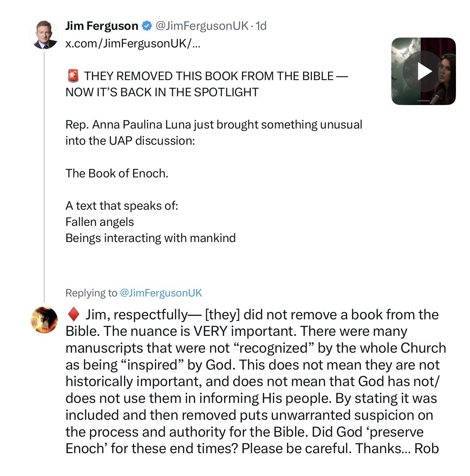Open the Jim Ferguson display name
Image resolution: width=470 pixels, height=476 pixels.
tap(102, 26)
